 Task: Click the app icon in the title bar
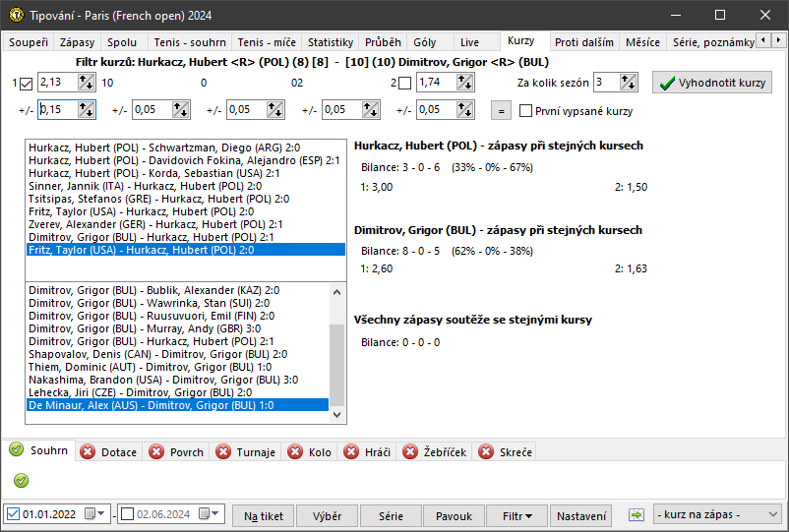[x=14, y=15]
